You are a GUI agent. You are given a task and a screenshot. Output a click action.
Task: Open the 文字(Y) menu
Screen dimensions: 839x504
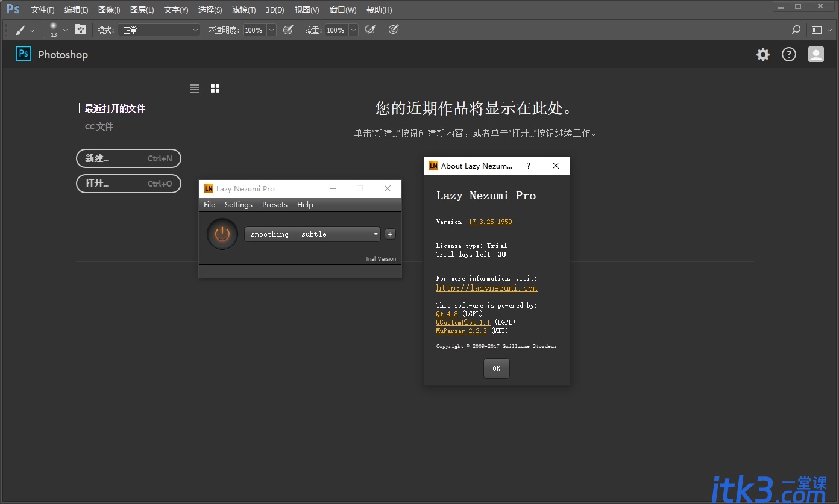pos(176,10)
